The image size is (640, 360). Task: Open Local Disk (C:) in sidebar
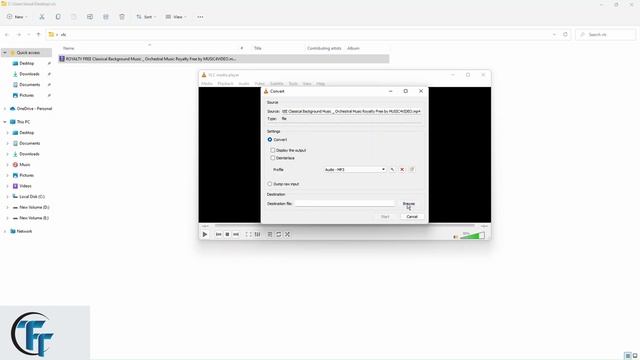(x=32, y=196)
